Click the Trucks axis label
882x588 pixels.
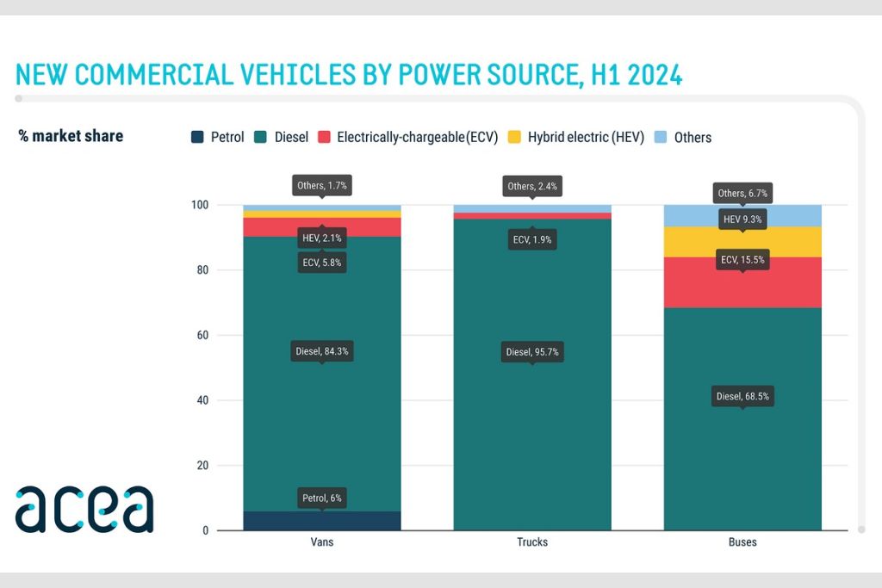[x=532, y=542]
